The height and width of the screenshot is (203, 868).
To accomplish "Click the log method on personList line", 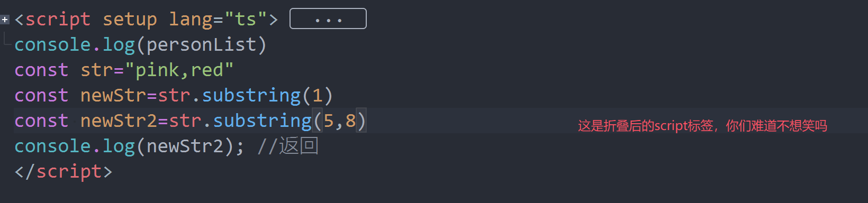I will (x=119, y=45).
